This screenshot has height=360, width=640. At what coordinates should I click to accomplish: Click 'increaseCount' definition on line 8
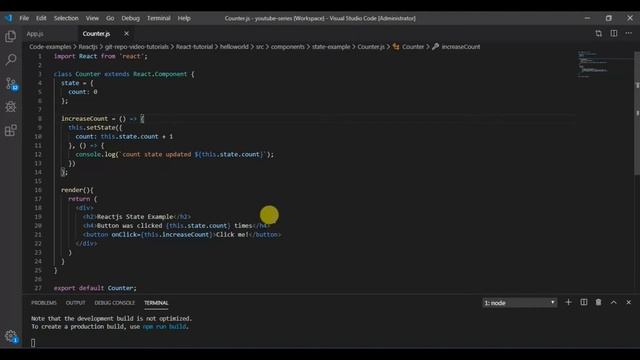tap(84, 119)
